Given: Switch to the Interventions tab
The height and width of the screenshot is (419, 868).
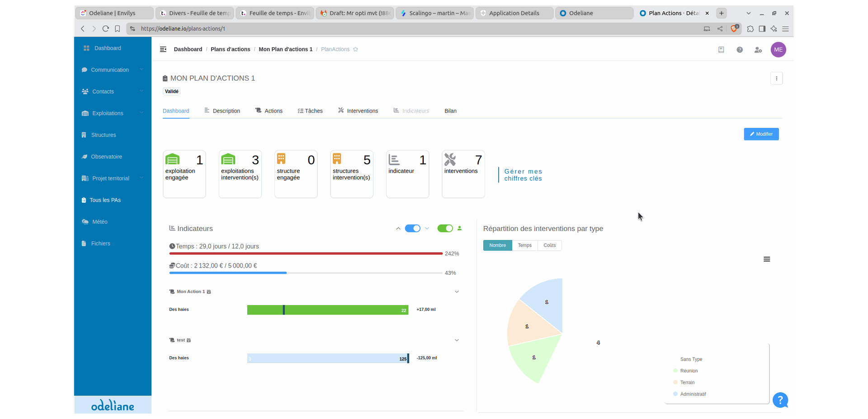Looking at the screenshot, I should coord(358,111).
